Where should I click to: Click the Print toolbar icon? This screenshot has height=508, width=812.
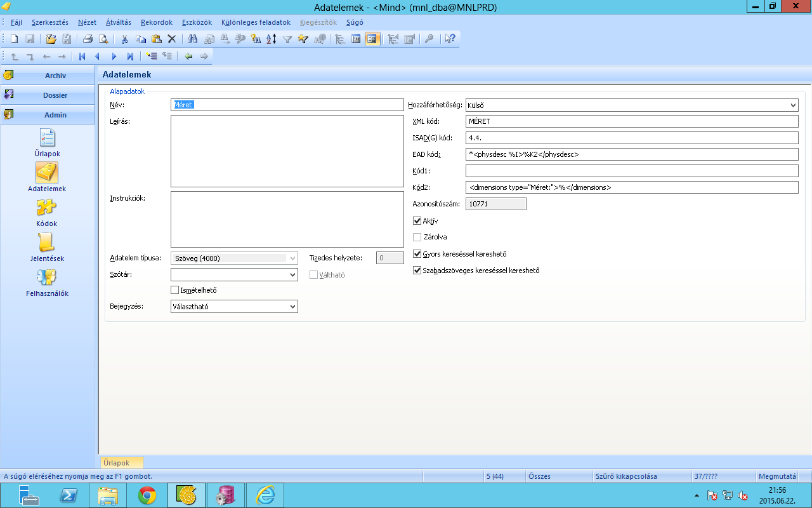point(88,39)
